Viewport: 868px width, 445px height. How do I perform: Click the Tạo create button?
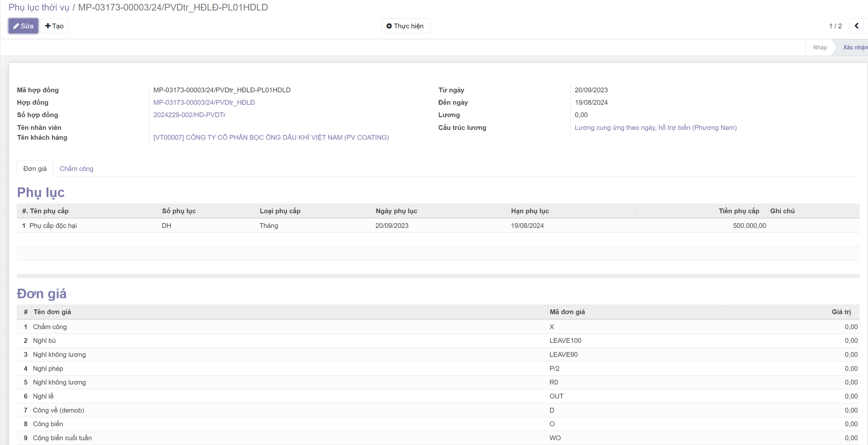tap(54, 26)
